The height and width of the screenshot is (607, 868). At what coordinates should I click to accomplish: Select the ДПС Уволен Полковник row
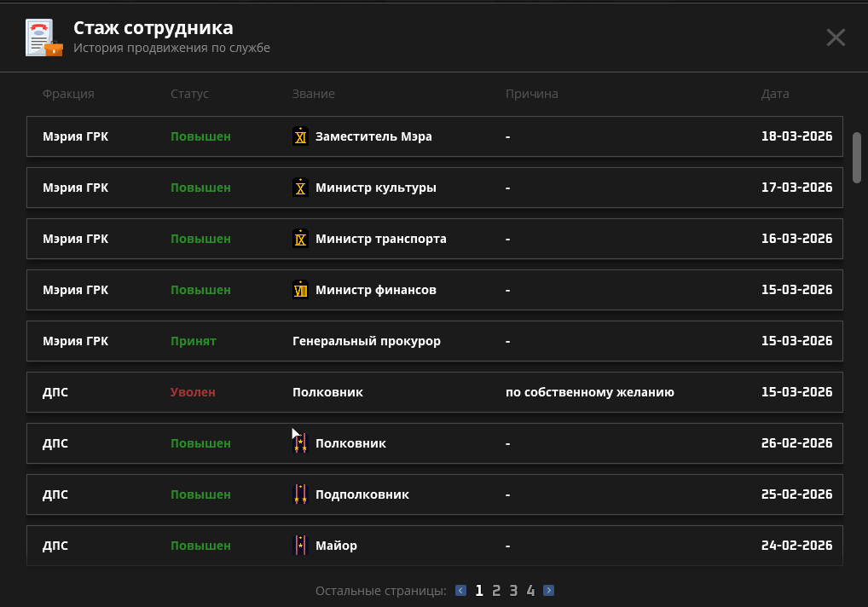coord(435,392)
